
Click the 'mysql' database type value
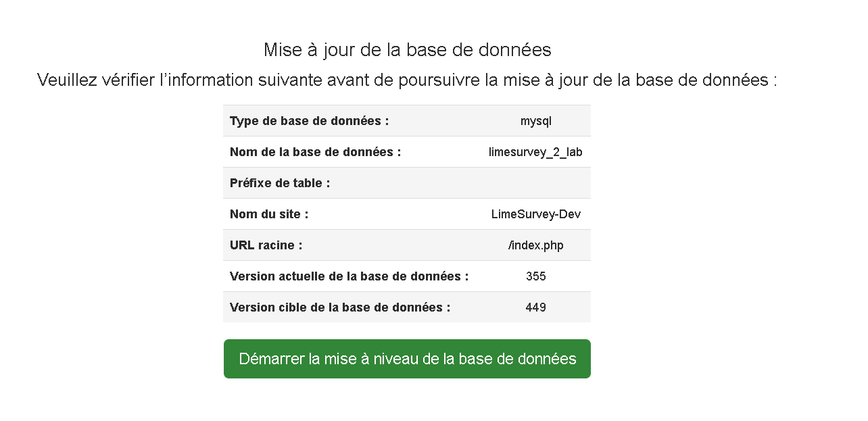[535, 121]
